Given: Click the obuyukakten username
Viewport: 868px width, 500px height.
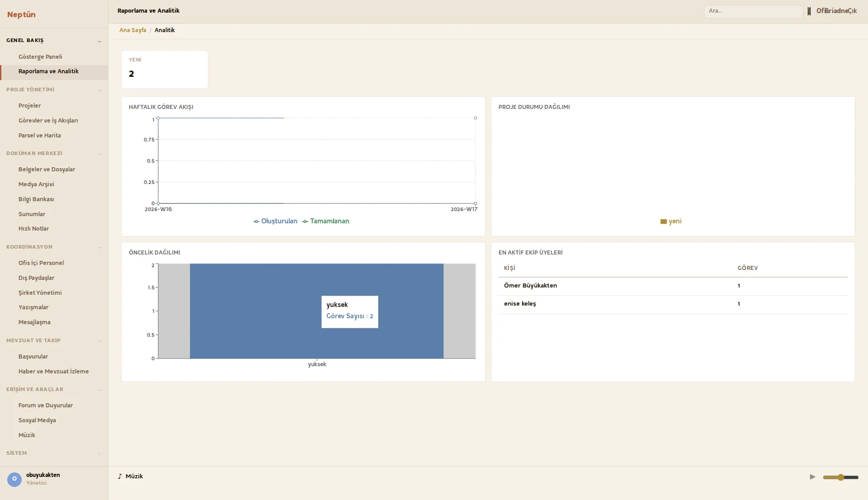Looking at the screenshot, I should [x=43, y=475].
